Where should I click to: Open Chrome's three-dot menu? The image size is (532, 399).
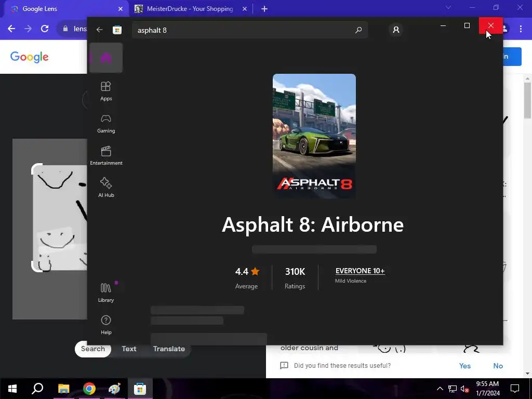coord(521,29)
